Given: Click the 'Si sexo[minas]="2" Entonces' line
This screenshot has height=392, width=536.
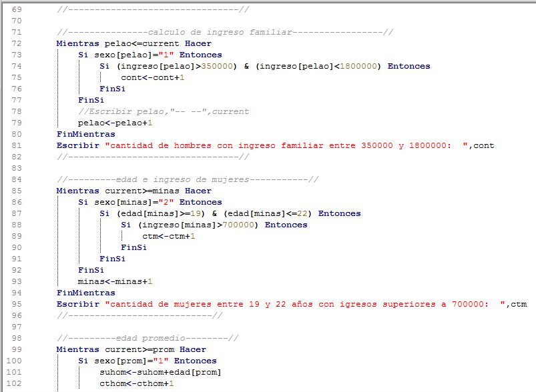Looking at the screenshot, I should (150, 202).
